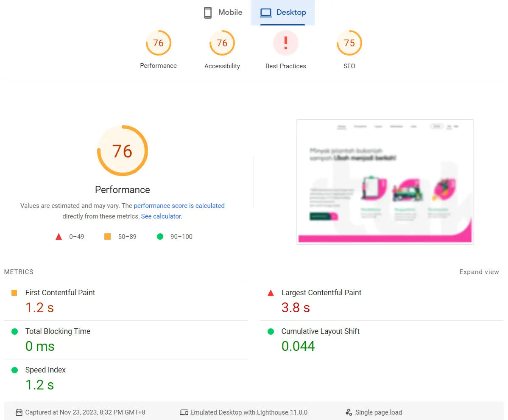
Task: Click red triangle beside Largest Contentful Paint
Action: (x=271, y=293)
